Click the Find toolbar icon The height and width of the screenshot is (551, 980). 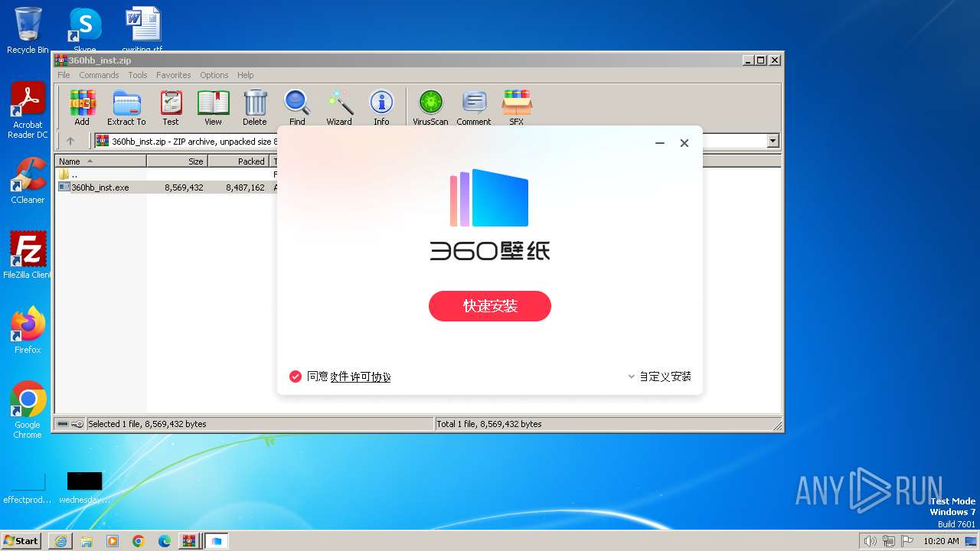pyautogui.click(x=297, y=108)
